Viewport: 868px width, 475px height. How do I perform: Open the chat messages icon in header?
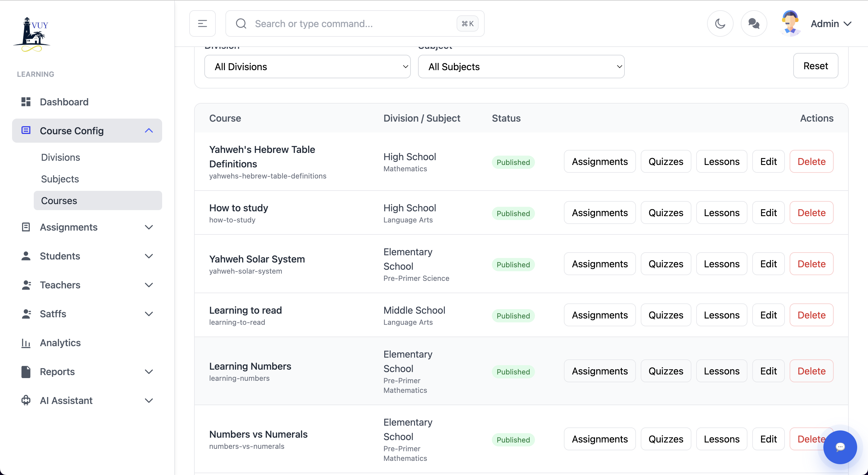(753, 23)
